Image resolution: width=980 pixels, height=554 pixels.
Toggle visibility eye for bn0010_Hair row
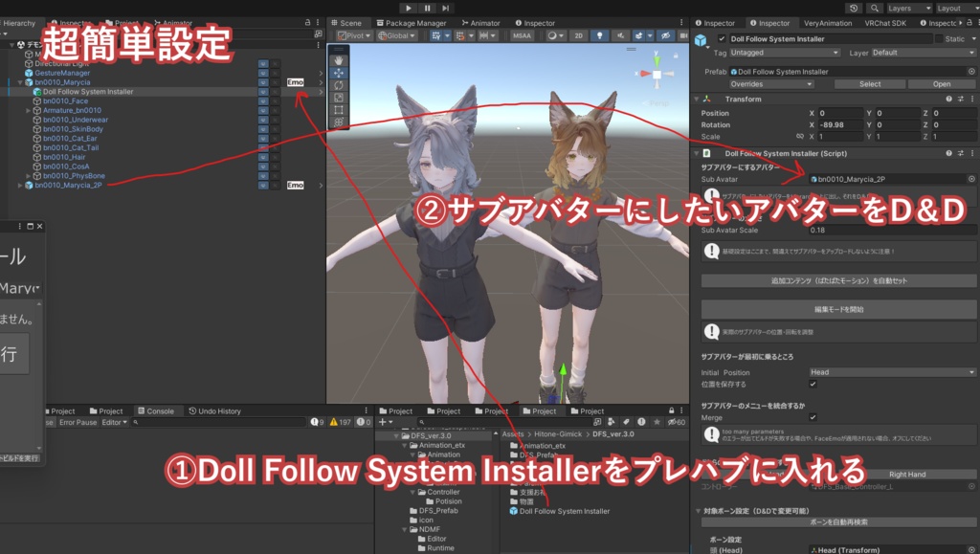pyautogui.click(x=263, y=157)
